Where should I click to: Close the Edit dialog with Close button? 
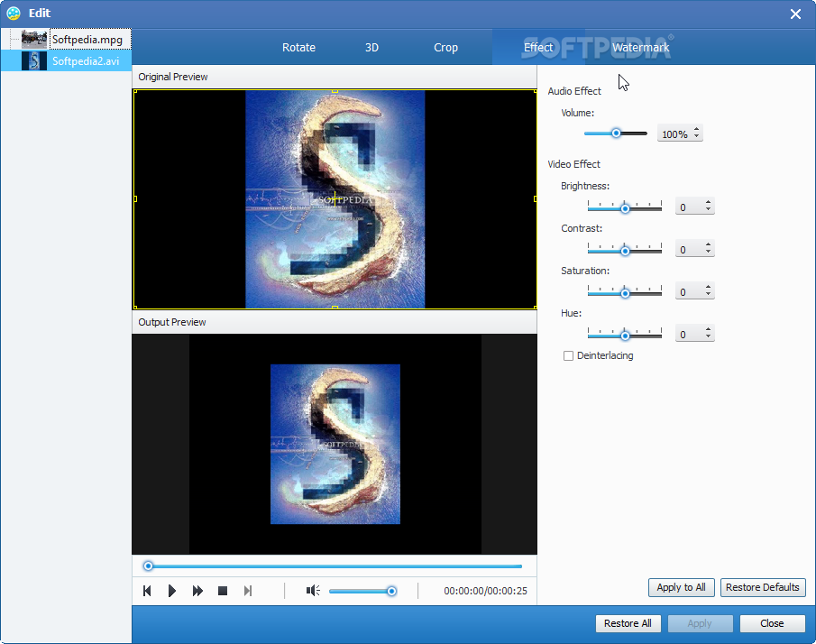(772, 623)
